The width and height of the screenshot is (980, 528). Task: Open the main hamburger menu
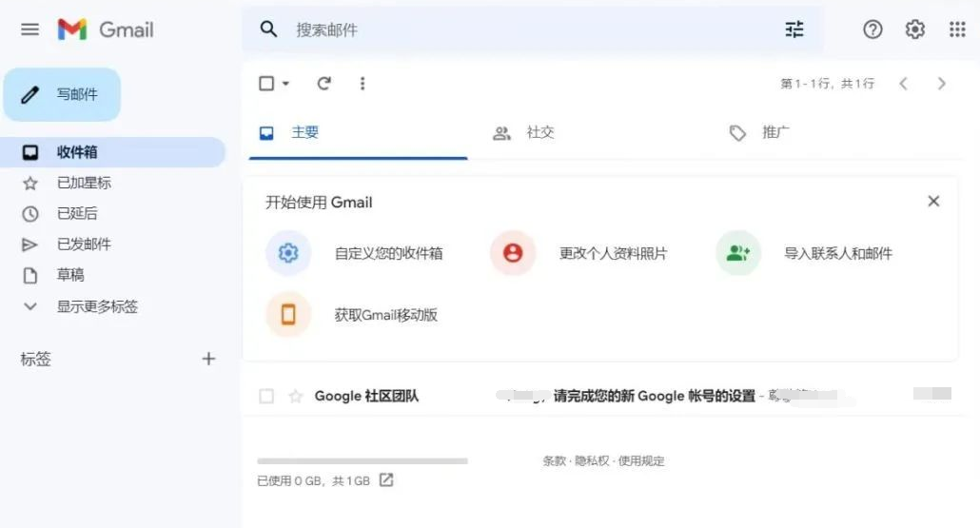[x=29, y=29]
